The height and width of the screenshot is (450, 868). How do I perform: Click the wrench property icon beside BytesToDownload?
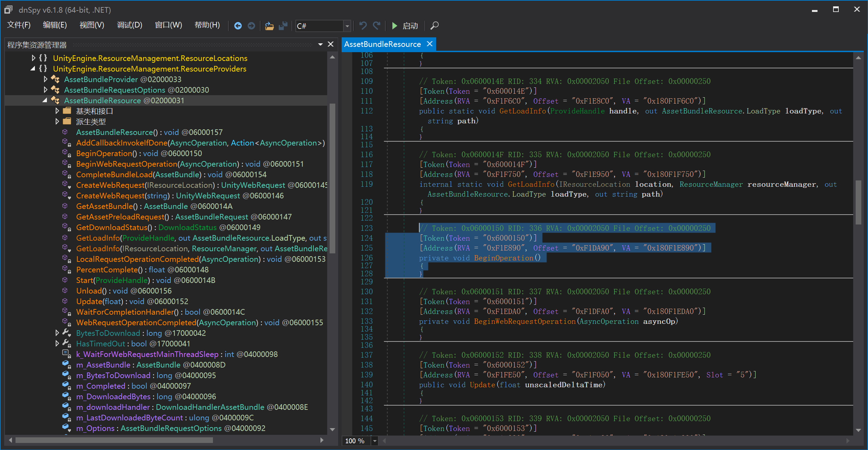pyautogui.click(x=67, y=333)
